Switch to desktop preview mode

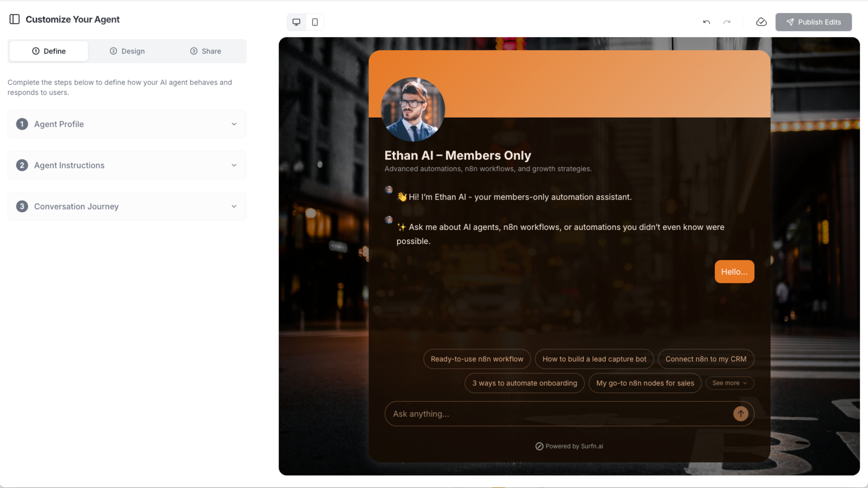tap(297, 22)
